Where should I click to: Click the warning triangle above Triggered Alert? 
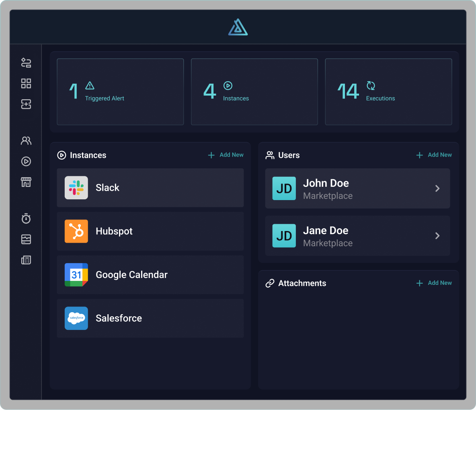[x=90, y=86]
